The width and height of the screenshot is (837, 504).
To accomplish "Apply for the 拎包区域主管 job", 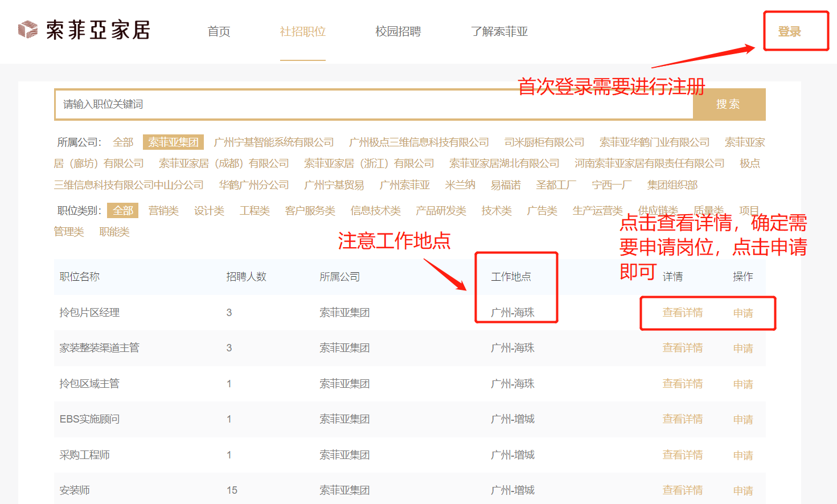I will coord(743,384).
